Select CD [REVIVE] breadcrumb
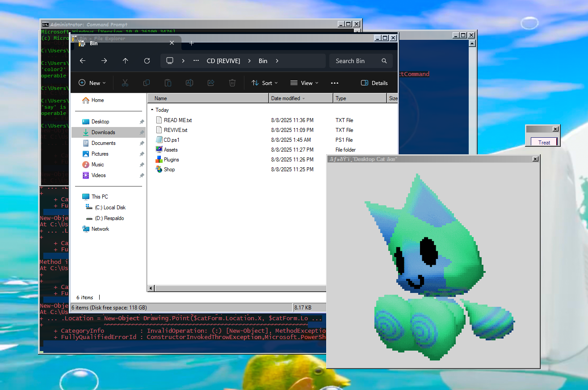 pos(223,61)
